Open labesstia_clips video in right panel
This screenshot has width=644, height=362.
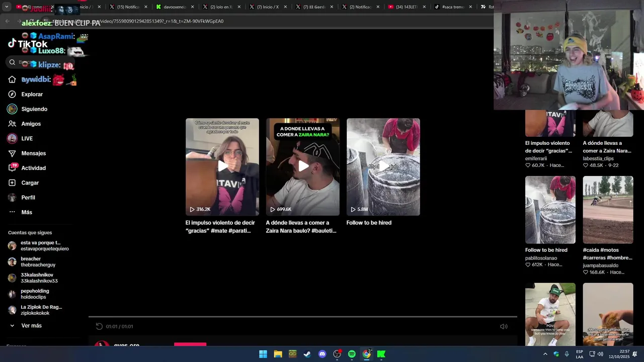tap(608, 124)
